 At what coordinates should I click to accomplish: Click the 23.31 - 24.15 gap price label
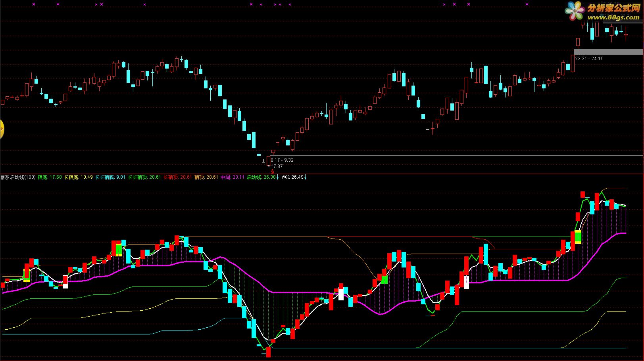[x=589, y=59]
